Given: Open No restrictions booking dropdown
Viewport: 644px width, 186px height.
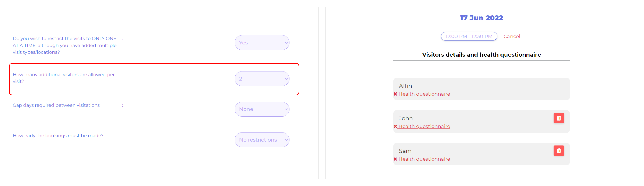Looking at the screenshot, I should (262, 140).
